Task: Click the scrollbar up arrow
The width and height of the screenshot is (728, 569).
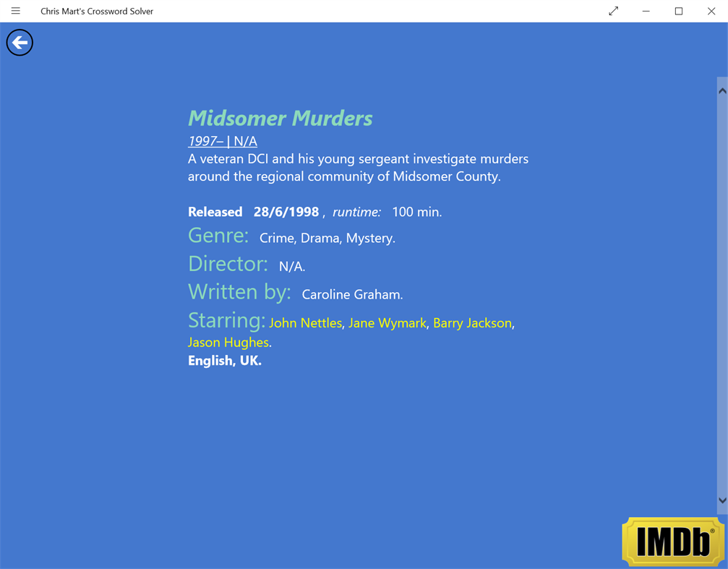Action: [x=722, y=90]
